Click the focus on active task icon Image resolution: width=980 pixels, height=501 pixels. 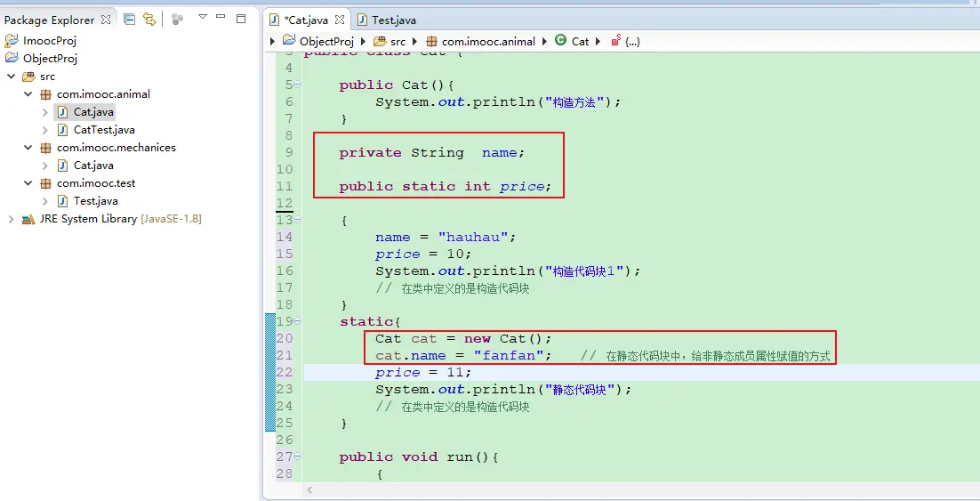(x=177, y=19)
